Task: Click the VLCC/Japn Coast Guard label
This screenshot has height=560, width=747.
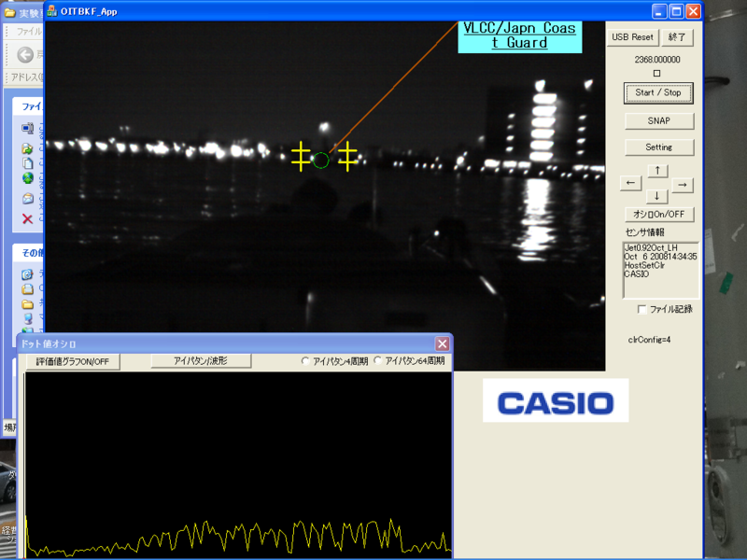Action: click(520, 35)
